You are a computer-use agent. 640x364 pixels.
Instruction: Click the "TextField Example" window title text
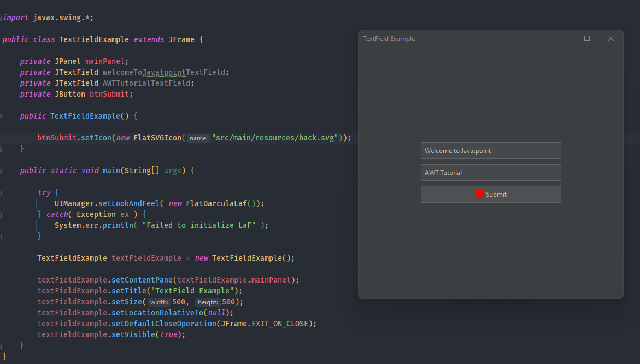point(389,39)
